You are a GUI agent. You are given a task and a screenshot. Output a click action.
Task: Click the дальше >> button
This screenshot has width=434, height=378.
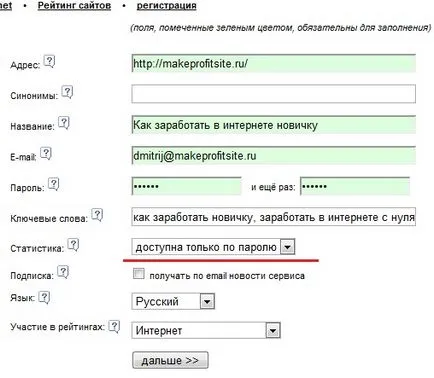click(x=170, y=360)
